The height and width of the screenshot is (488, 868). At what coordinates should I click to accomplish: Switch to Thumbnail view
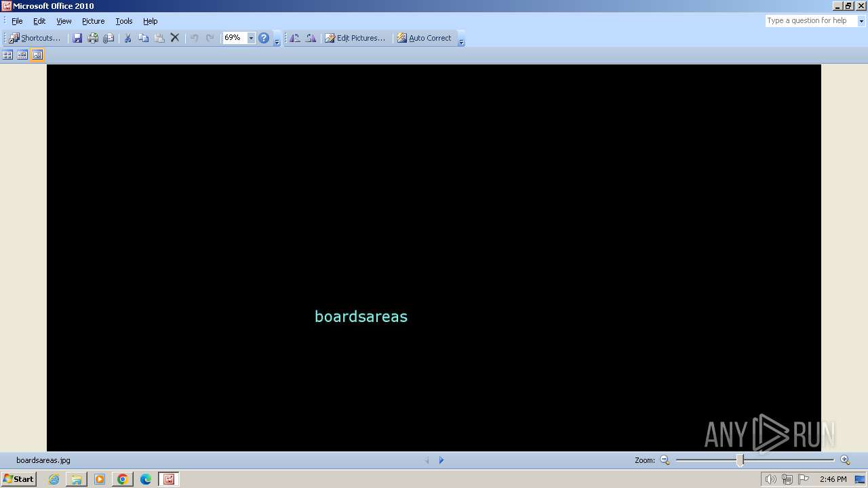(x=7, y=55)
